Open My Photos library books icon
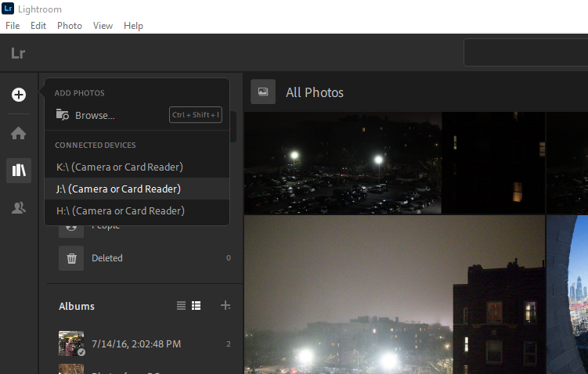The width and height of the screenshot is (588, 374). click(x=19, y=171)
